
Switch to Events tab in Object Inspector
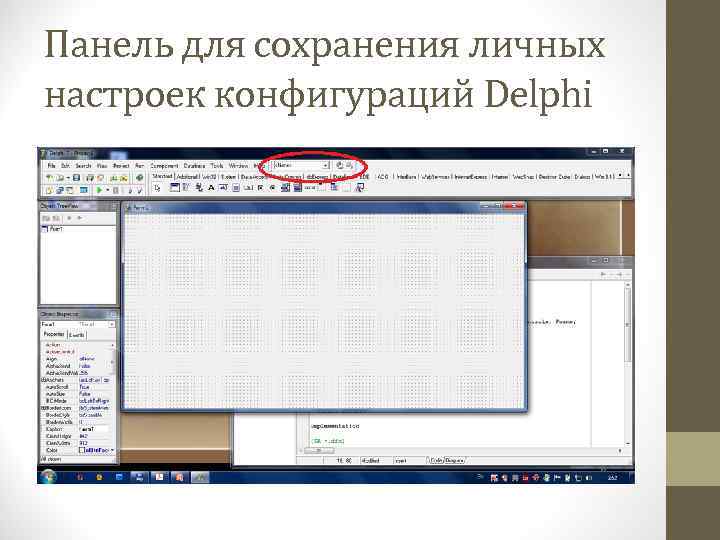pos(77,335)
